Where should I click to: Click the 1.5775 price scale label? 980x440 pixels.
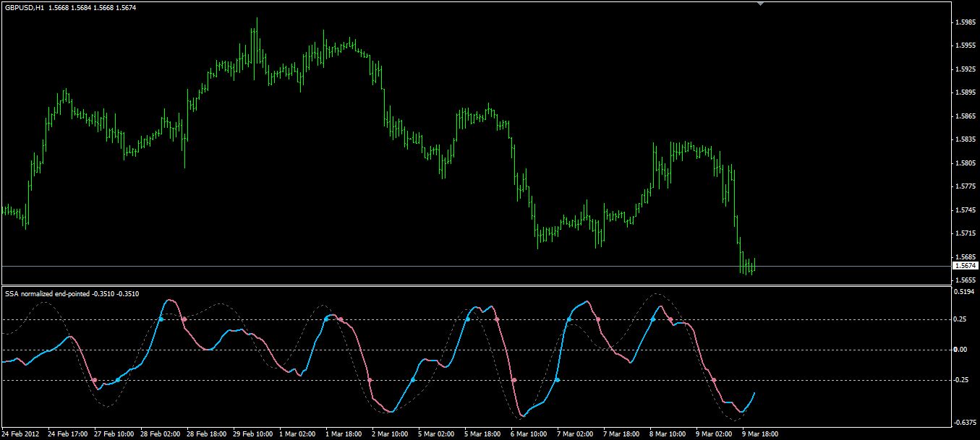966,186
